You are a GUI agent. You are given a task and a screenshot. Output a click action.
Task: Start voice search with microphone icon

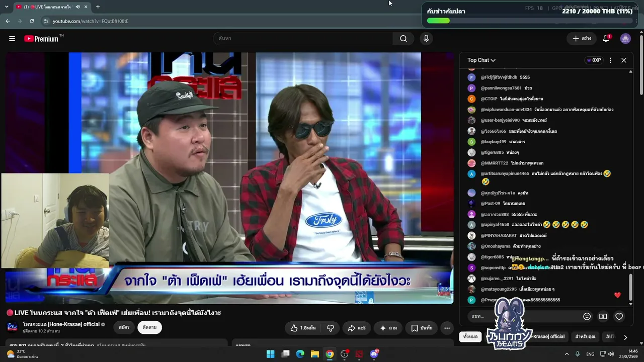pos(426,39)
